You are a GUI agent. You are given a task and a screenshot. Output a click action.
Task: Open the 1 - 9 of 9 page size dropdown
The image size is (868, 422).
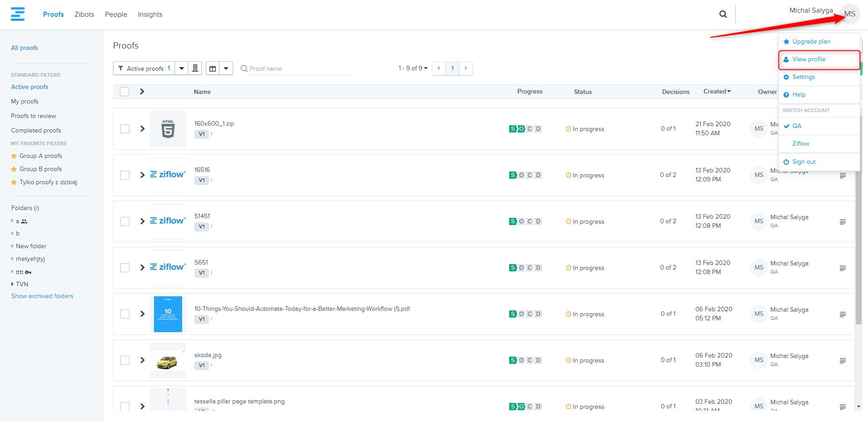click(x=413, y=69)
